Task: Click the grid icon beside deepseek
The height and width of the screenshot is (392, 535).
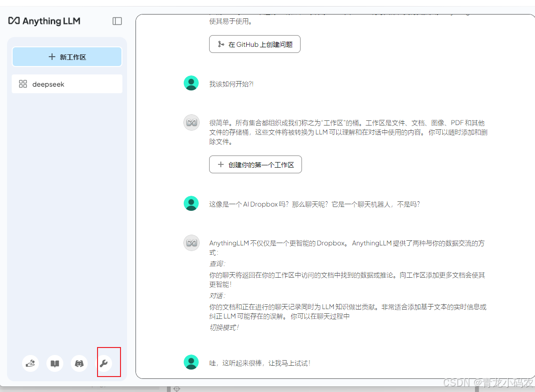Action: (x=23, y=84)
